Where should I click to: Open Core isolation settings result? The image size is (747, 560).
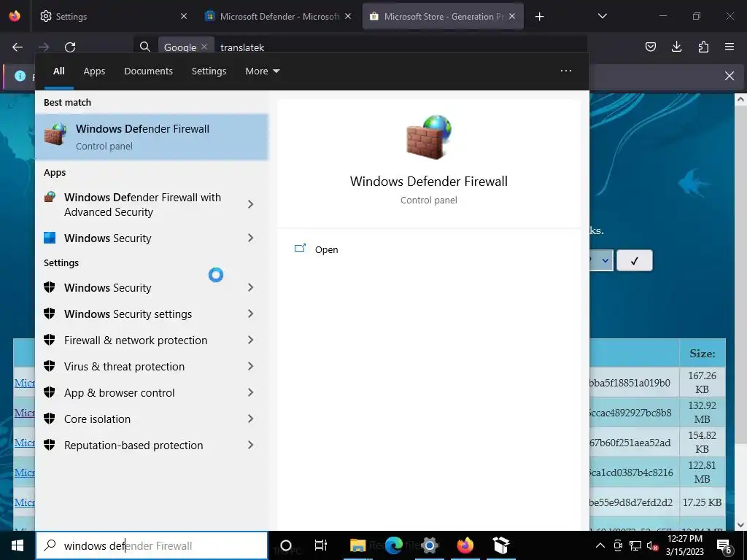152,419
